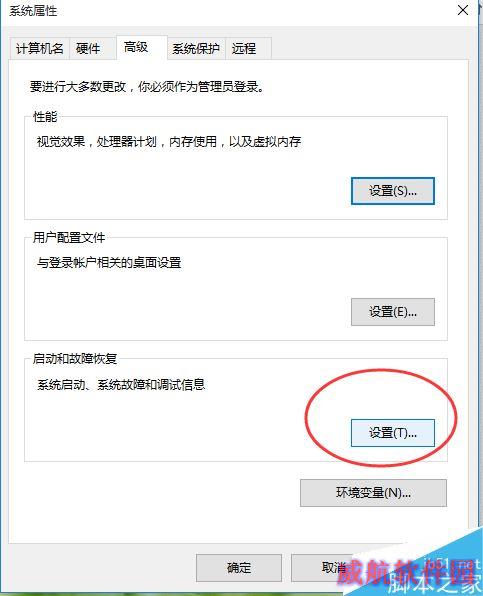Close the 系统属性 dialog window

pyautogui.click(x=462, y=10)
